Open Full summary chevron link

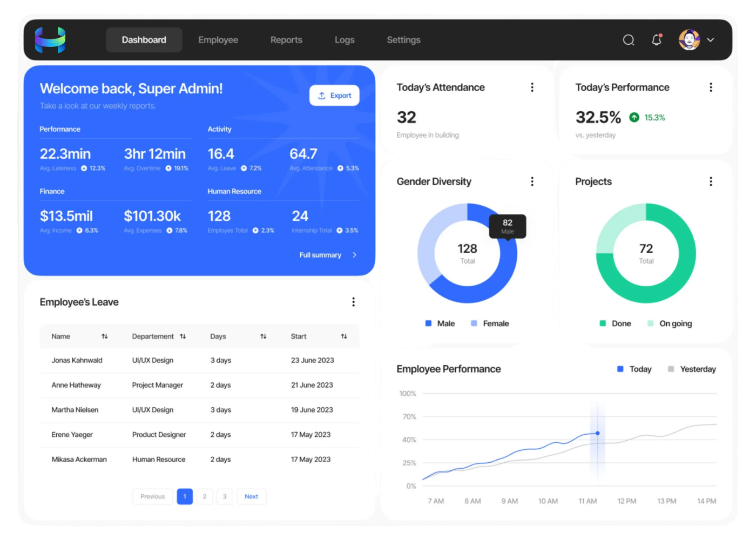click(x=354, y=255)
